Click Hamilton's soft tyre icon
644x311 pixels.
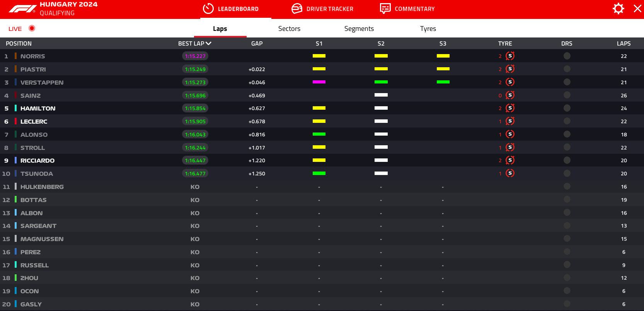coord(510,108)
